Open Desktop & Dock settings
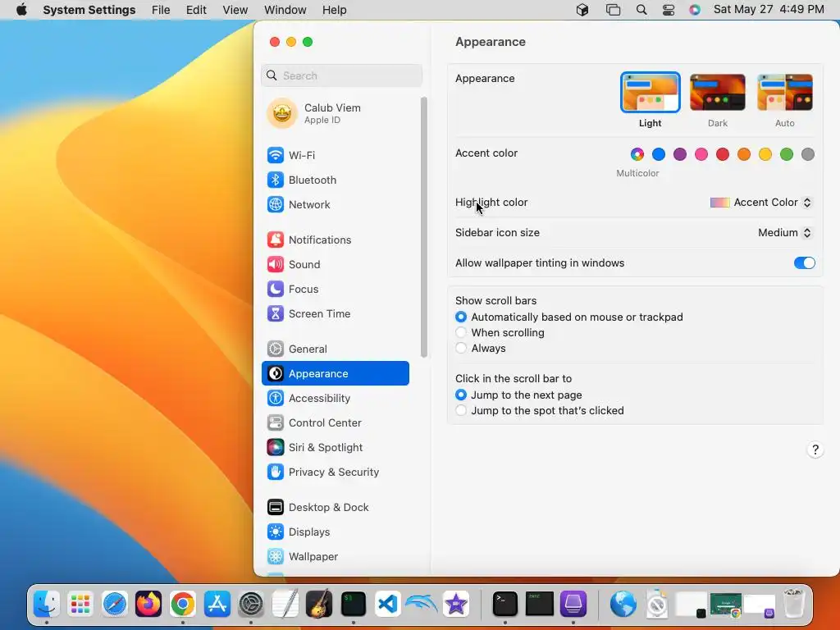 pyautogui.click(x=336, y=507)
